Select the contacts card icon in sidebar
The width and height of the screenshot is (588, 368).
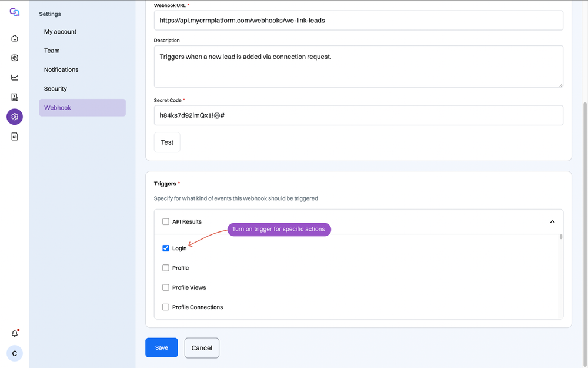click(x=14, y=97)
